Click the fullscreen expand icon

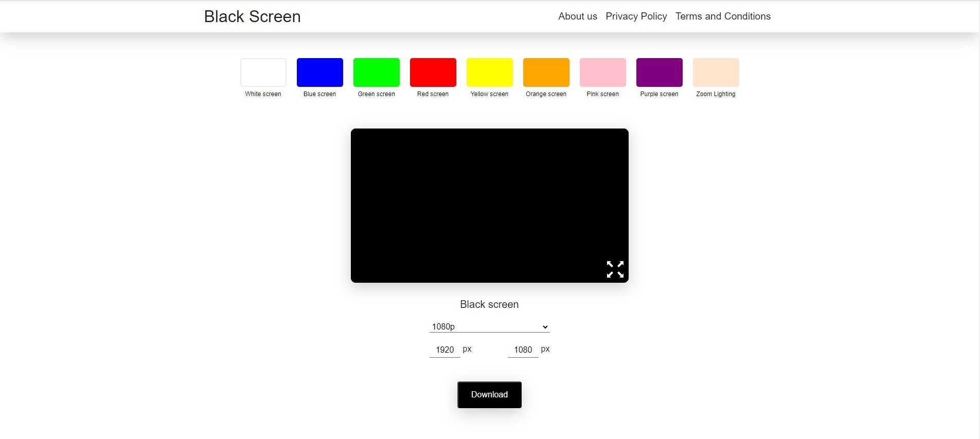pyautogui.click(x=615, y=269)
